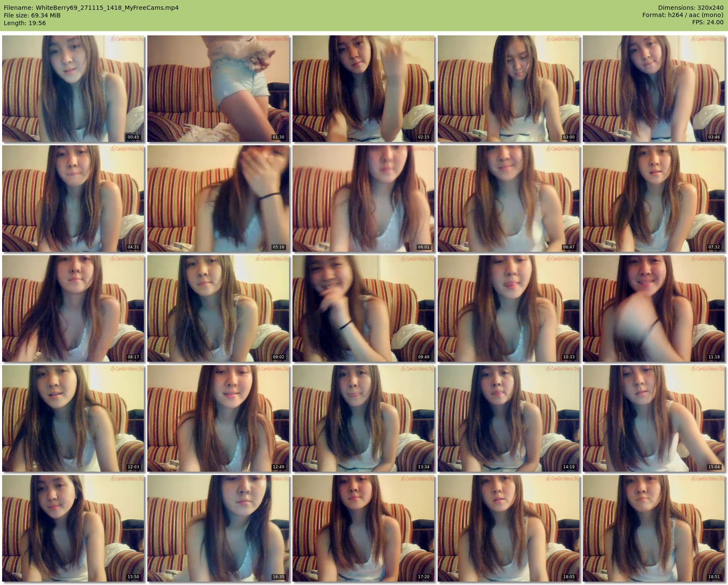Viewport: 728px width, 585px height.
Task: Open the thumbnail frame stamped 03:46
Action: 654,89
